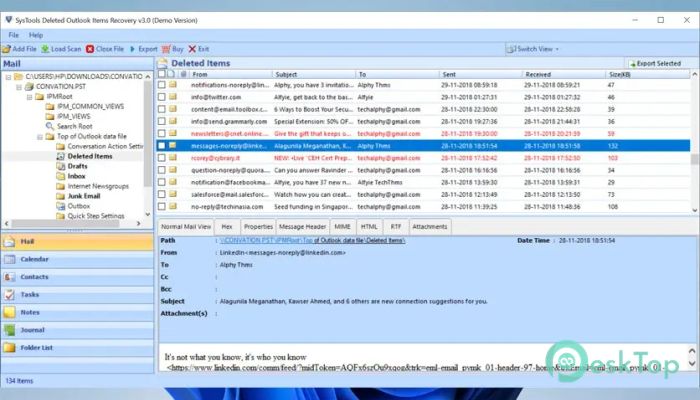Viewport: 700px width, 400px height.
Task: Click the Folder List icon in navigation pane
Action: tap(9, 348)
